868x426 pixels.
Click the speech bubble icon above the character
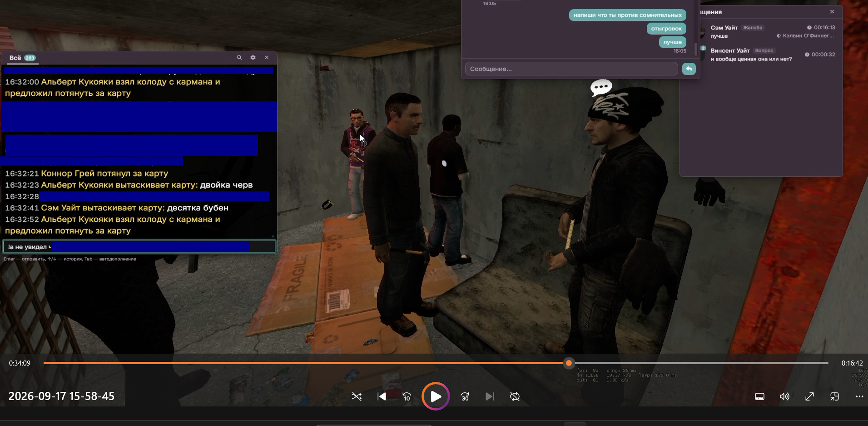(601, 87)
